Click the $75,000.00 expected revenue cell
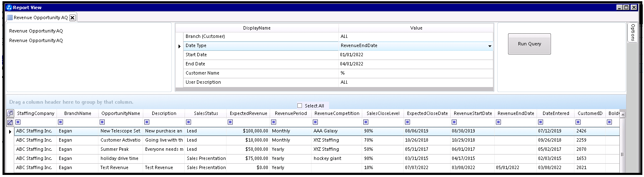The image size is (644, 177). pyautogui.click(x=248, y=159)
